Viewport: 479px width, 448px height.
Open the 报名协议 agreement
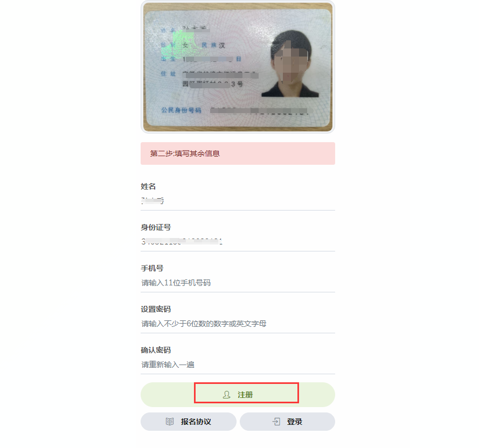[x=189, y=422]
